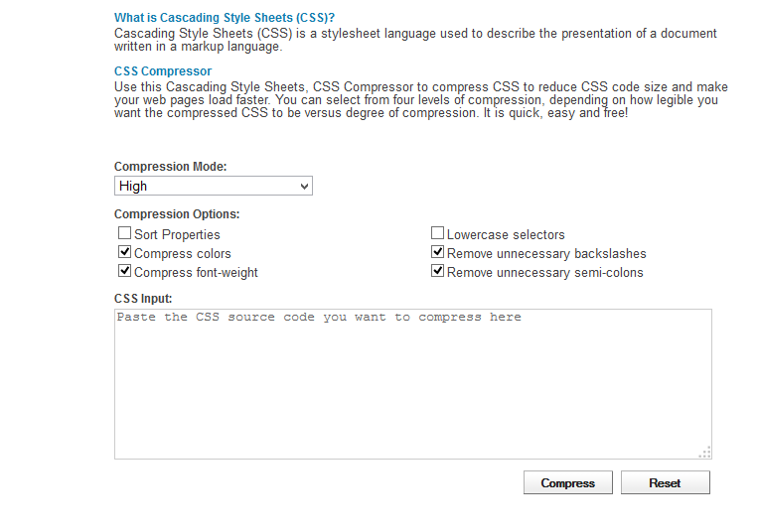Uncheck the Compress colors checkbox

124,252
